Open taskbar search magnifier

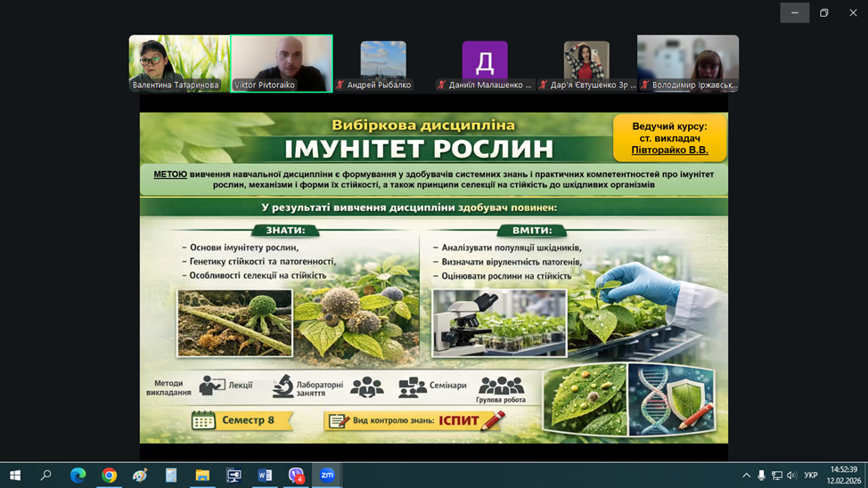point(45,476)
